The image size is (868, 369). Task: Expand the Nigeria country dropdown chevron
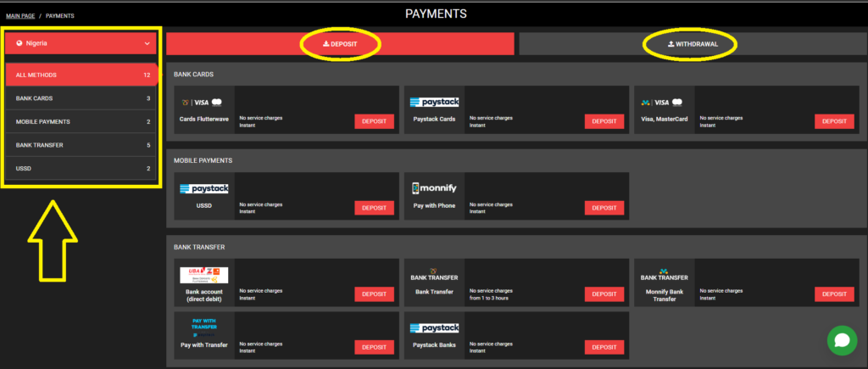pyautogui.click(x=147, y=43)
